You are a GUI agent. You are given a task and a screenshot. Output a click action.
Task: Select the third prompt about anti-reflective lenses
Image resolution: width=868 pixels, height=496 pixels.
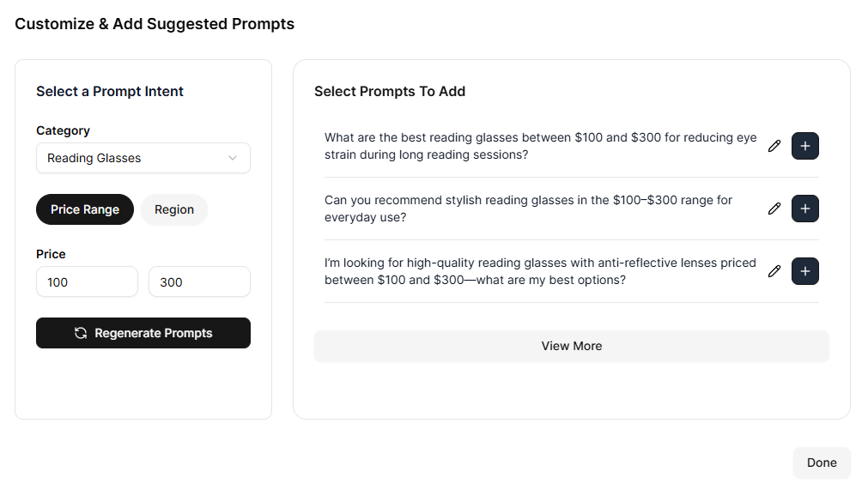[540, 271]
